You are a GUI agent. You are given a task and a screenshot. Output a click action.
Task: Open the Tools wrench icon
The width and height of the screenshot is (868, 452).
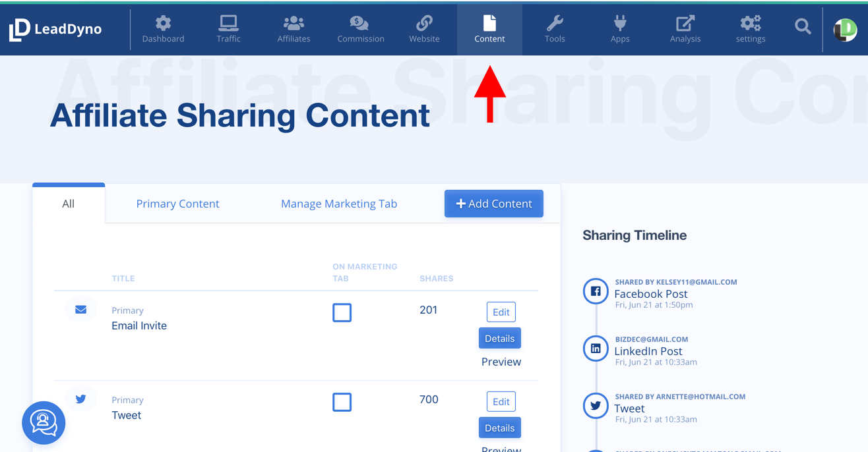[x=555, y=24]
